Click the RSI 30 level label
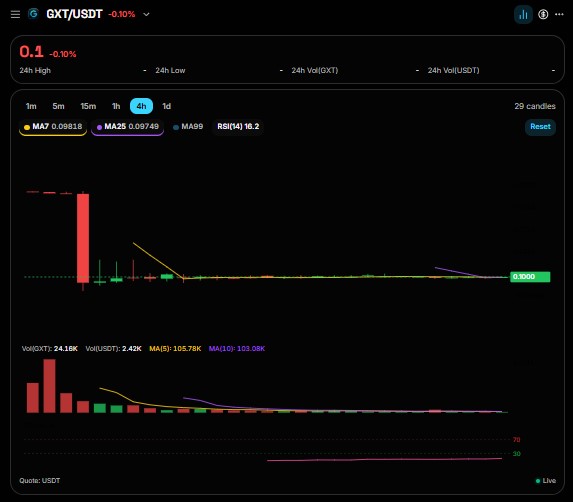Viewport: 573px width, 502px height. (516, 454)
